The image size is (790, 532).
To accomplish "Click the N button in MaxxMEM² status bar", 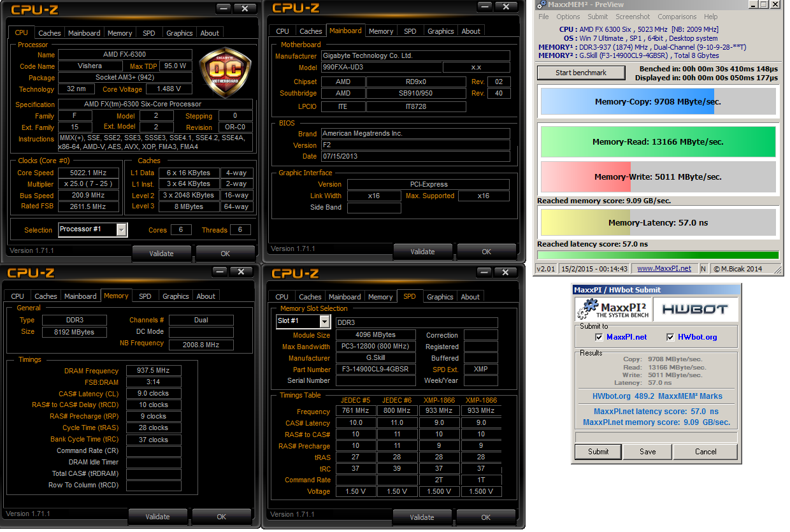I will click(x=703, y=269).
